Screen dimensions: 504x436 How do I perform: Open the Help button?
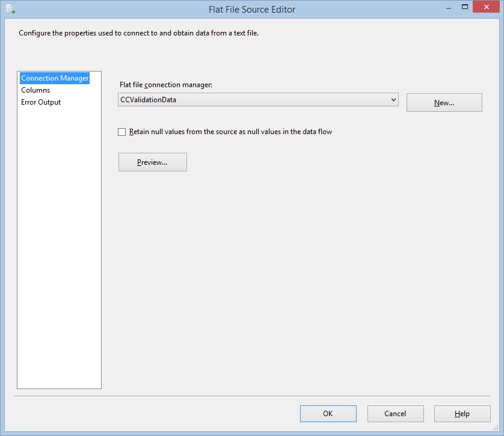click(x=463, y=414)
